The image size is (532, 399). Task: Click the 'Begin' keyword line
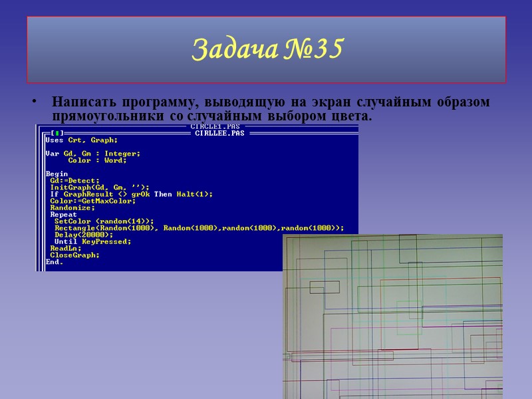[57, 174]
